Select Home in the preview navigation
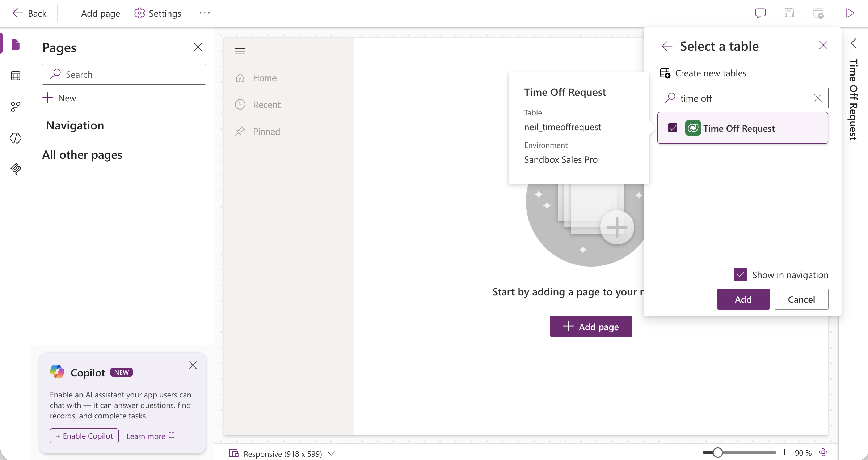This screenshot has height=460, width=868. 256,78
